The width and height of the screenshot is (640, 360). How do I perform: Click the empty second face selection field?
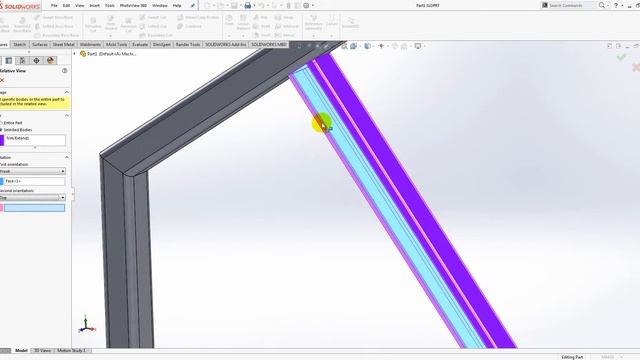[x=34, y=208]
